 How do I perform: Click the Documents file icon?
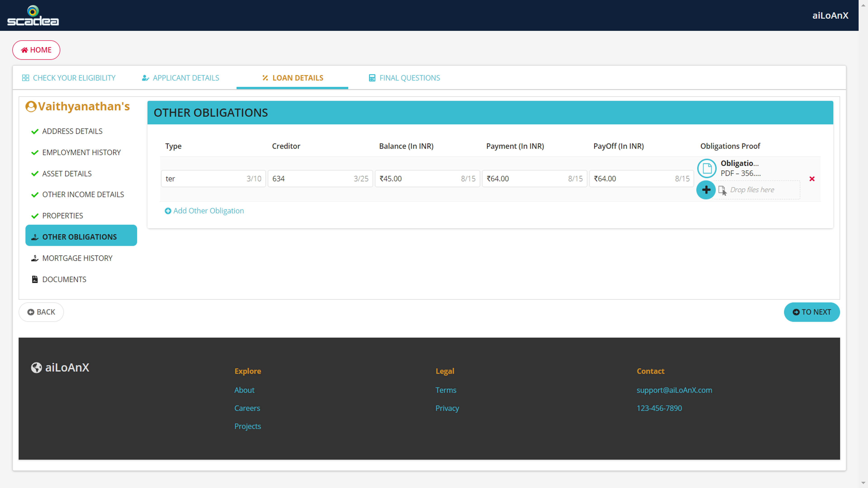[35, 279]
